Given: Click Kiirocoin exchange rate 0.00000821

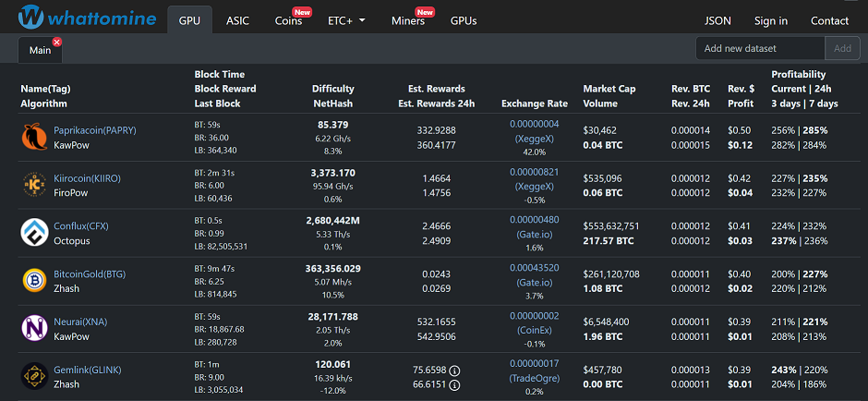Looking at the screenshot, I should pos(535,172).
